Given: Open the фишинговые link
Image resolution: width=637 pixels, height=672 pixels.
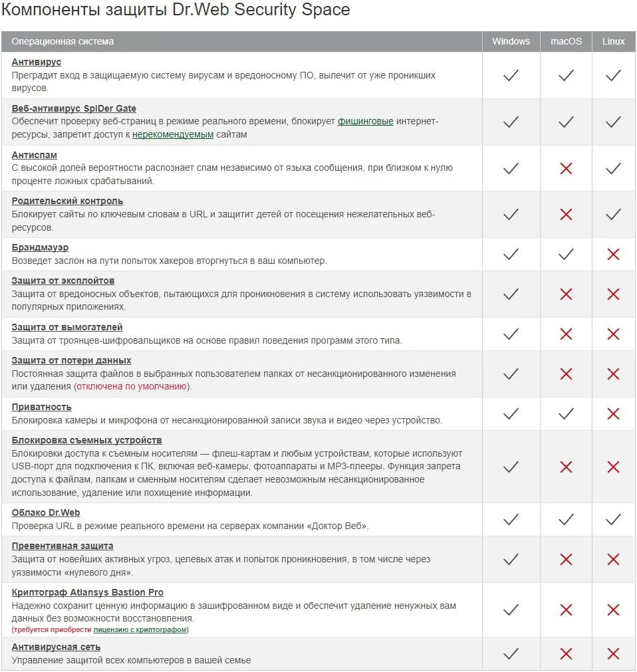Looking at the screenshot, I should pyautogui.click(x=365, y=122).
